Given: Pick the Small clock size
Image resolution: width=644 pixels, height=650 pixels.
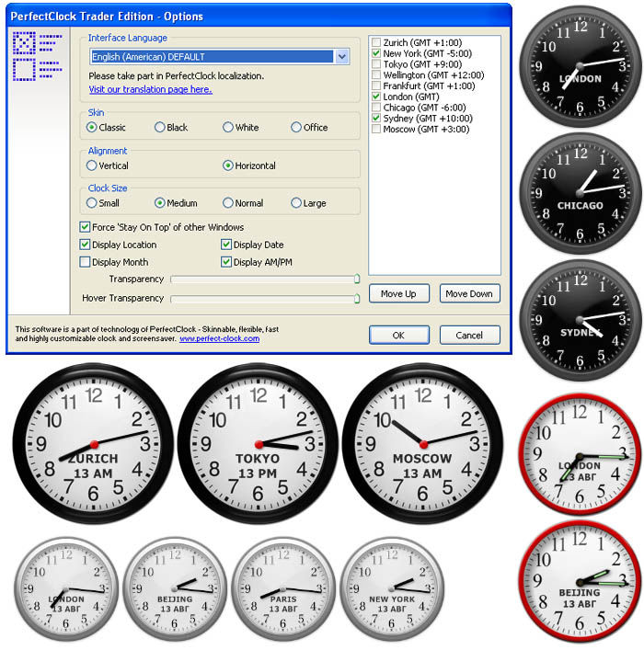Looking at the screenshot, I should [x=92, y=202].
